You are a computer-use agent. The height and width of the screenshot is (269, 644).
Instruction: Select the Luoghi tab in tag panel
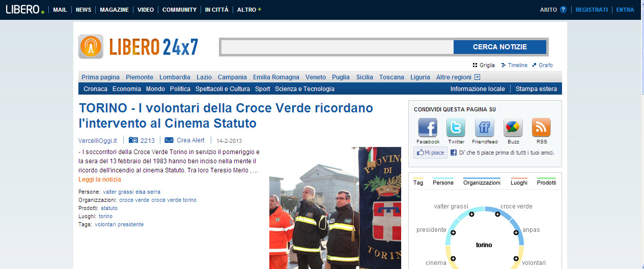coord(519,182)
